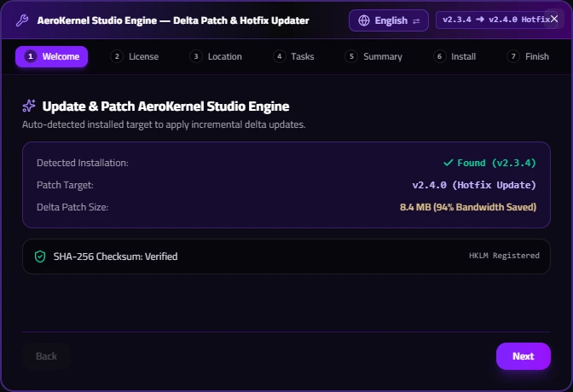The image size is (573, 392).
Task: Click '8.4 MB (94% Bandwidth Saved)' value
Action: 468,207
